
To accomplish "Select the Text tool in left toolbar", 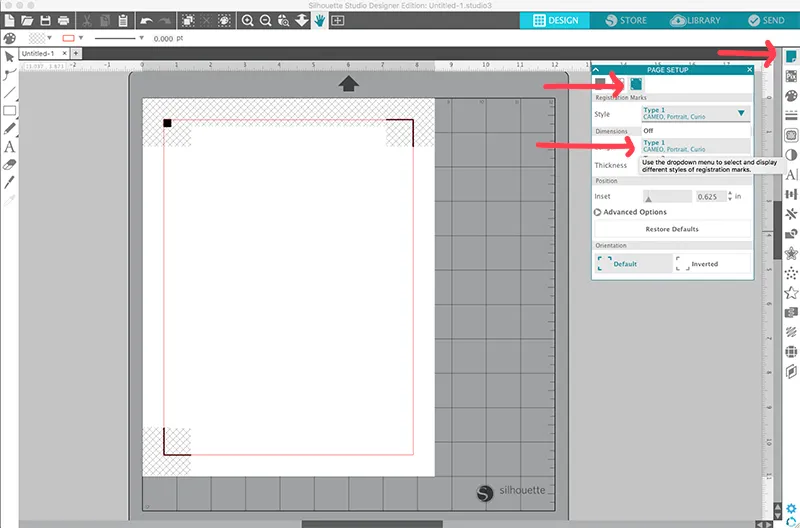I will 9,147.
